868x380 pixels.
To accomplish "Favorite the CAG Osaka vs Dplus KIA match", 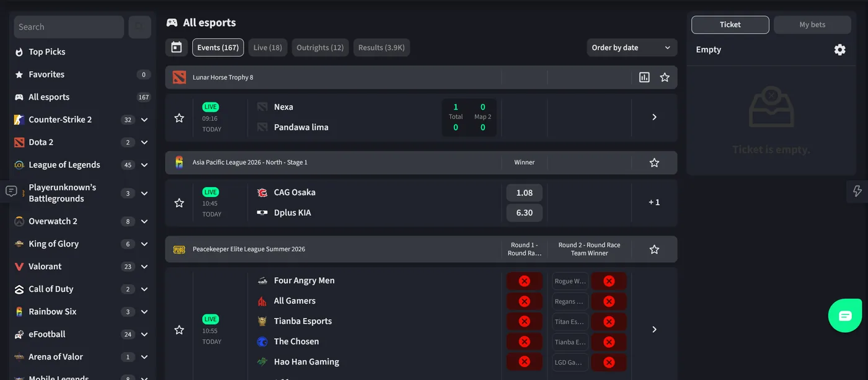I will pos(179,203).
